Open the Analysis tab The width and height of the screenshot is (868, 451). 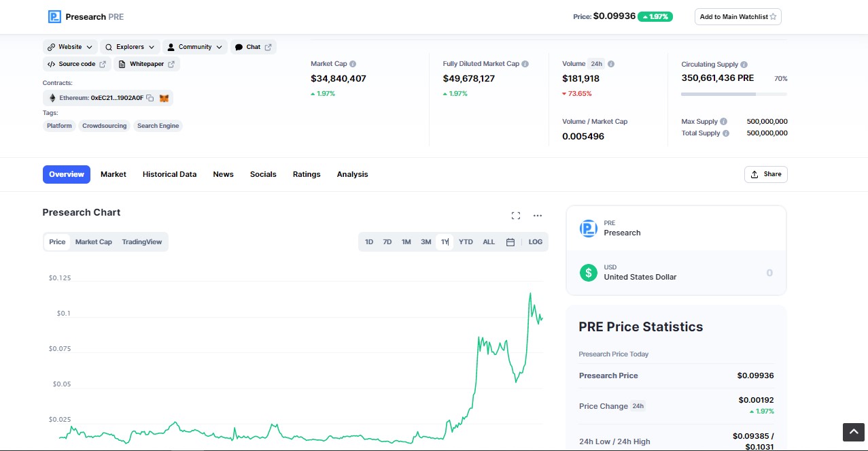point(352,174)
